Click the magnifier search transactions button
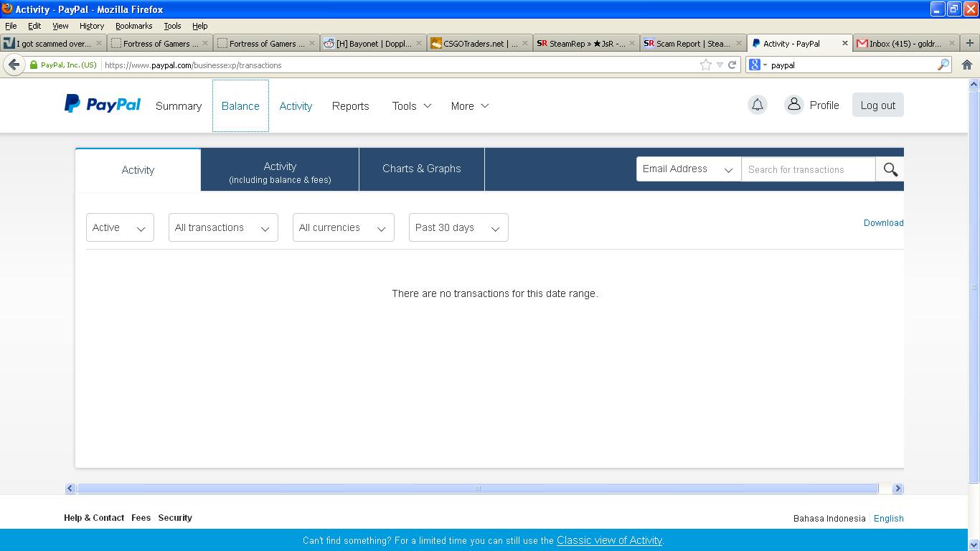The height and width of the screenshot is (551, 980). (x=890, y=169)
